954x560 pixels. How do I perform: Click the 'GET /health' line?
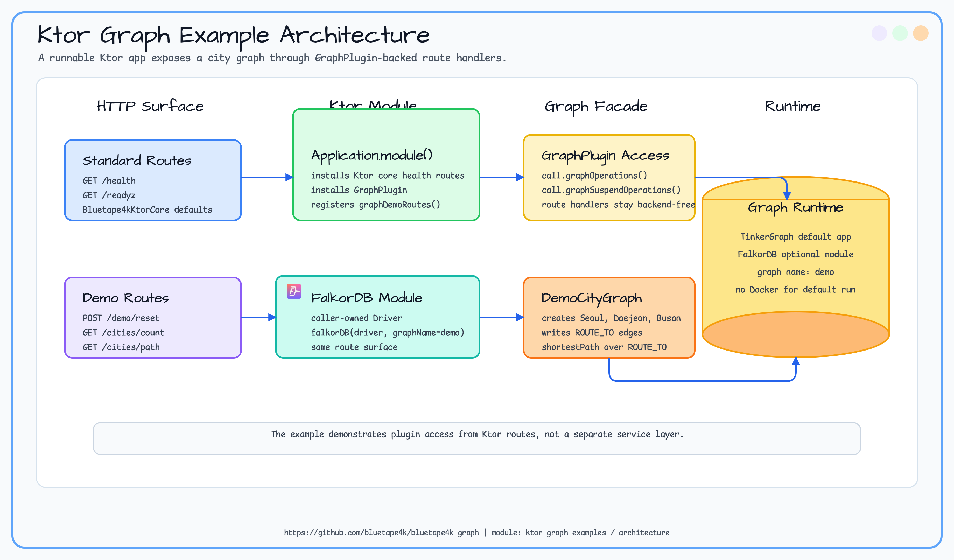(x=109, y=181)
